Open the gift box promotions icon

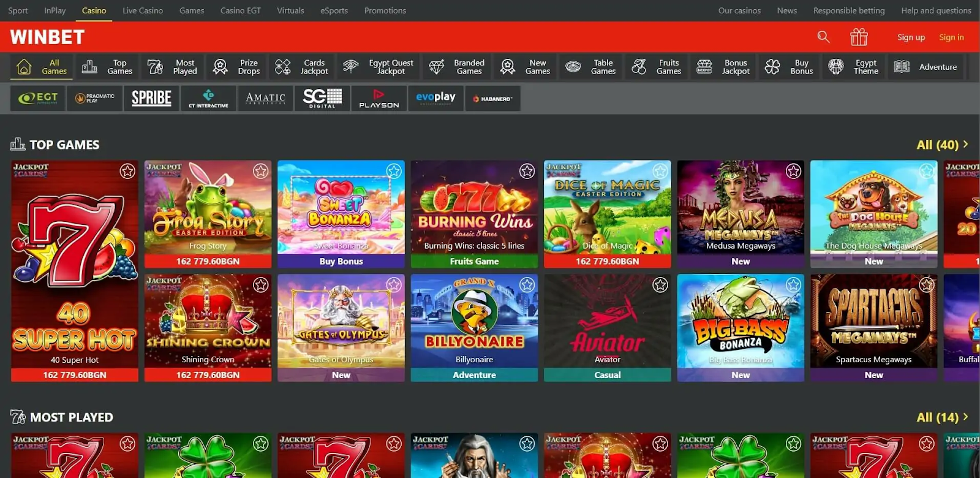click(859, 37)
